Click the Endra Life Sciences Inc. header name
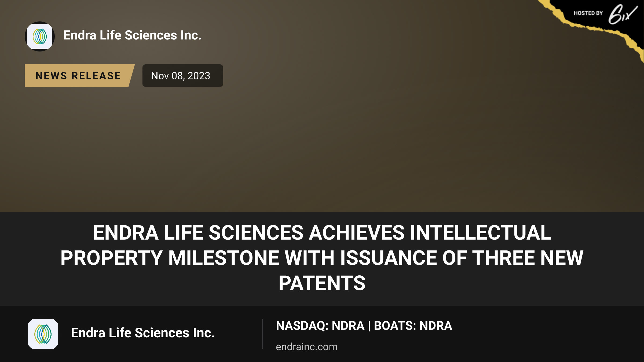Image resolution: width=644 pixels, height=362 pixels. tap(132, 35)
